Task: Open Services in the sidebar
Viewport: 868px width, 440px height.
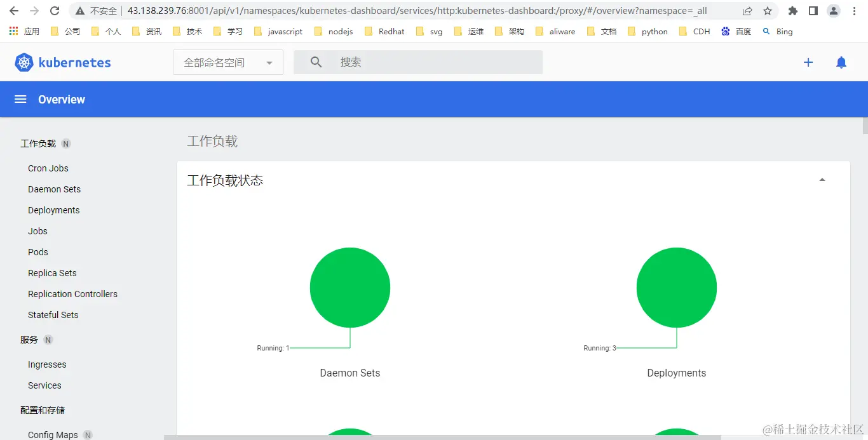Action: coord(44,385)
